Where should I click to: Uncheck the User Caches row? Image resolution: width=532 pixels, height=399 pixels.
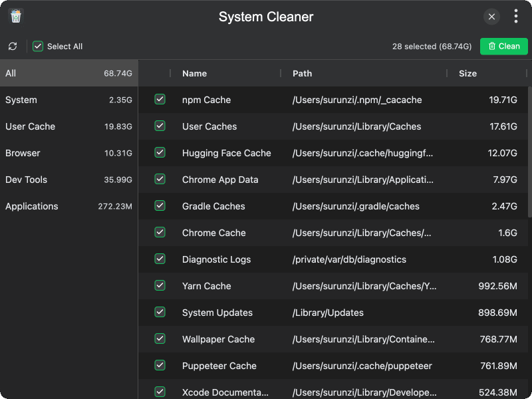tap(160, 126)
